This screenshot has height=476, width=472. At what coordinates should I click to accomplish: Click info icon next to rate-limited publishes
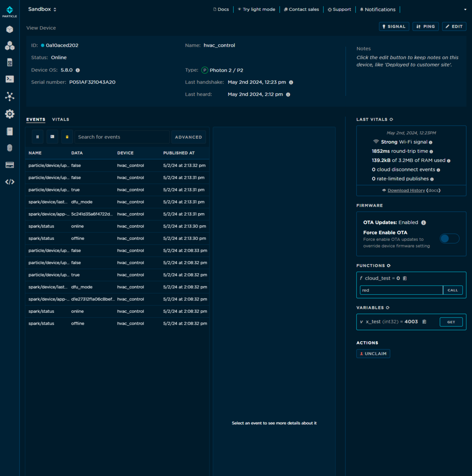[x=432, y=179]
